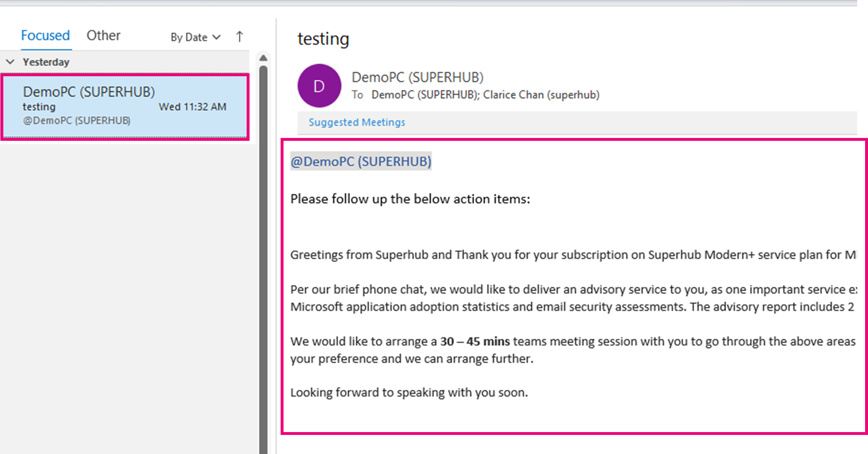Click the "Wed 11:32 AM" timestamp
Image resolution: width=868 pixels, height=454 pixels.
pyautogui.click(x=193, y=107)
